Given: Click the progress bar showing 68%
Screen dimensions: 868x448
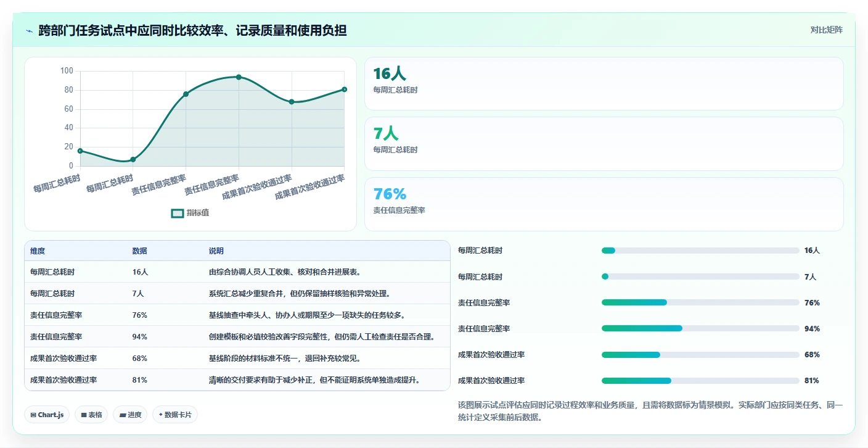Looking at the screenshot, I should coord(700,354).
